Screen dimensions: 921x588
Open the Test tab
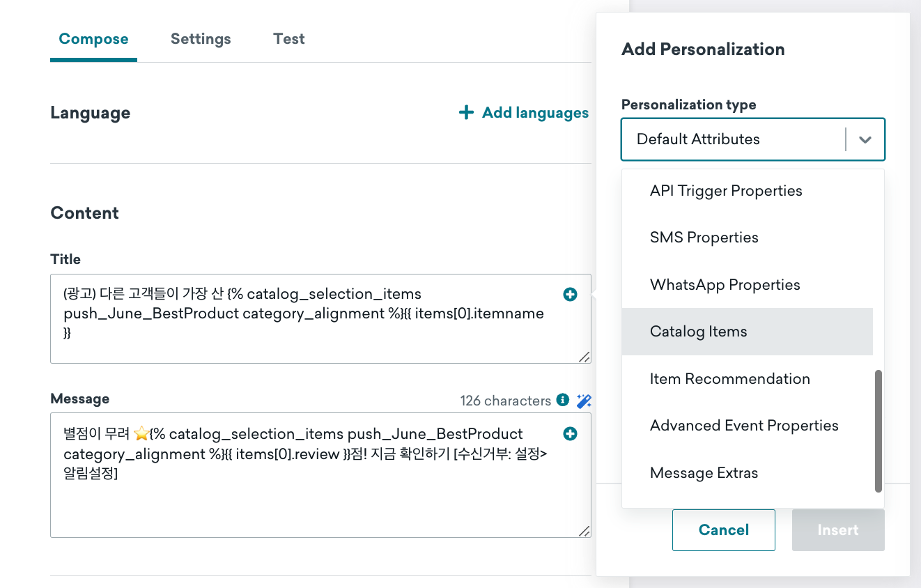pyautogui.click(x=289, y=39)
